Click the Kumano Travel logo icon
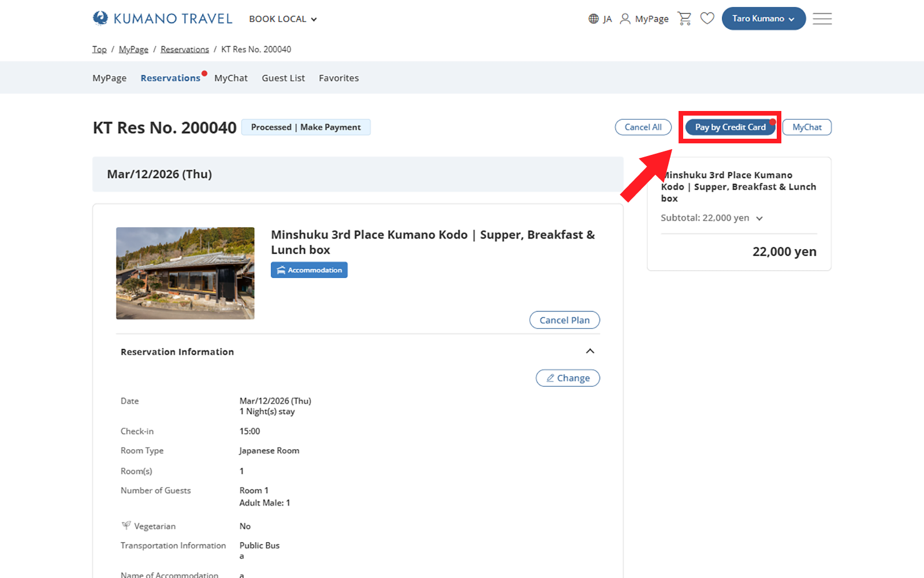Viewport: 924px width, 578px height. (100, 18)
